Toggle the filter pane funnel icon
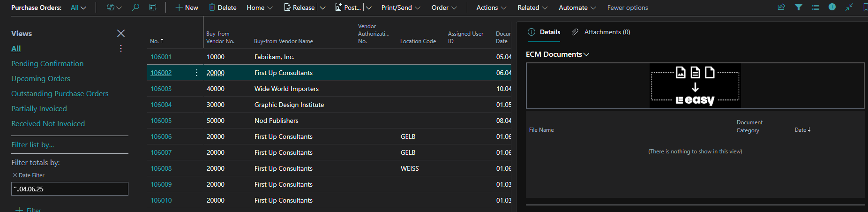This screenshot has height=212, width=868. point(799,8)
